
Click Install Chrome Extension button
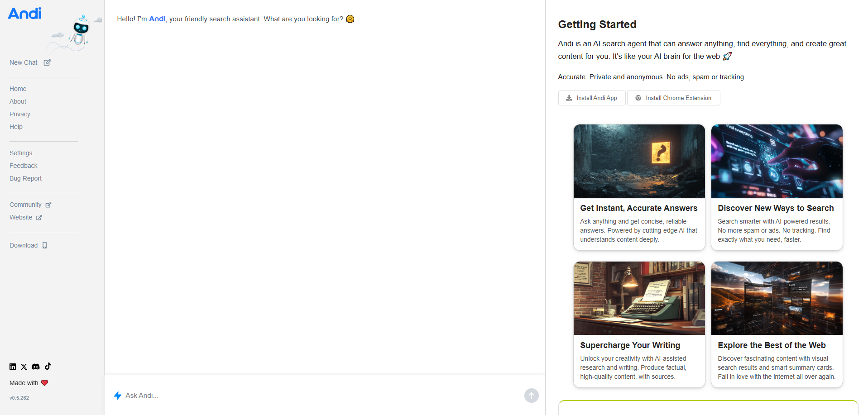click(673, 98)
